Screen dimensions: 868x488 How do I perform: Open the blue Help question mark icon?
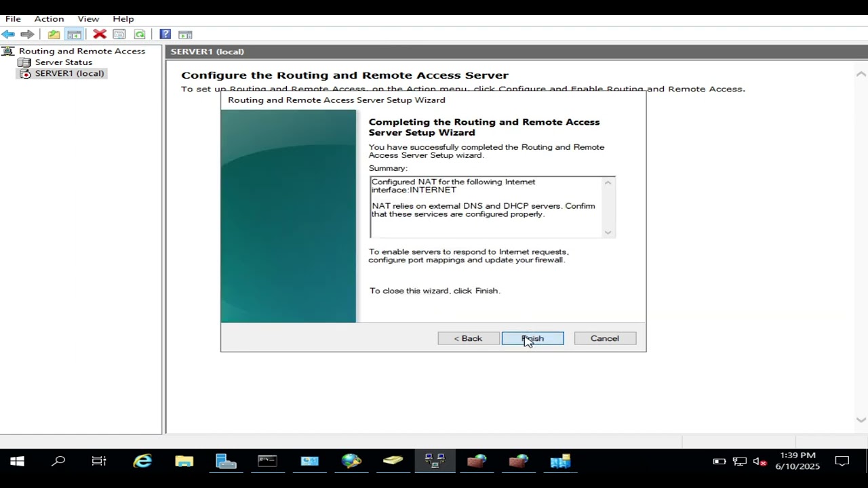pyautogui.click(x=165, y=34)
